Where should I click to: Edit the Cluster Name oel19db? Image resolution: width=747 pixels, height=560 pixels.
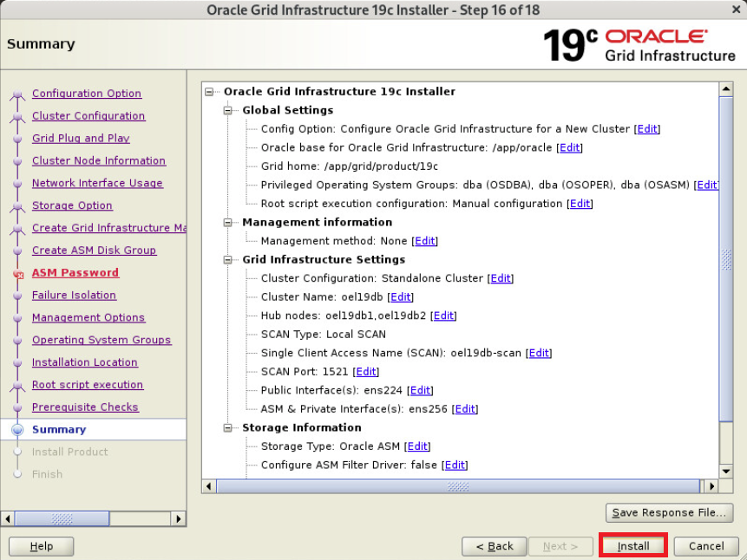click(401, 297)
